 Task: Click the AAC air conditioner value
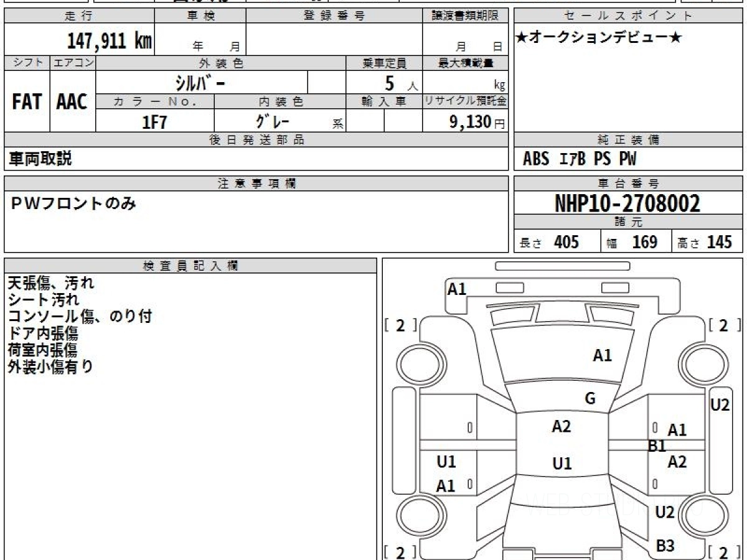[72, 102]
